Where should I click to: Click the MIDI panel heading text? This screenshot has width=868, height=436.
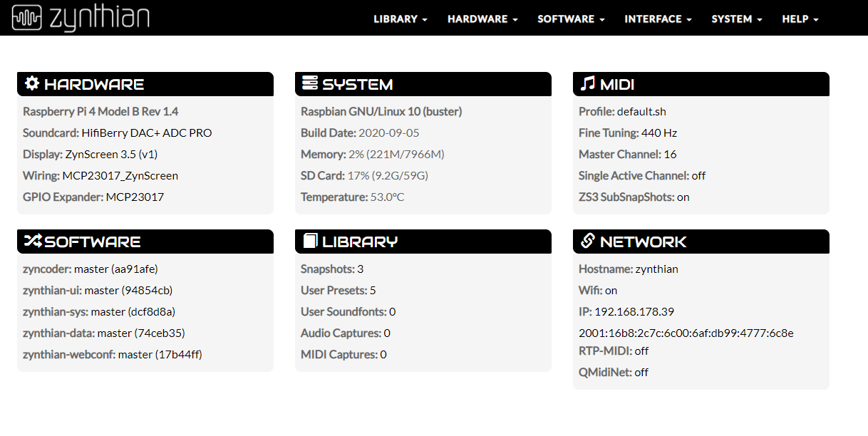click(x=617, y=84)
